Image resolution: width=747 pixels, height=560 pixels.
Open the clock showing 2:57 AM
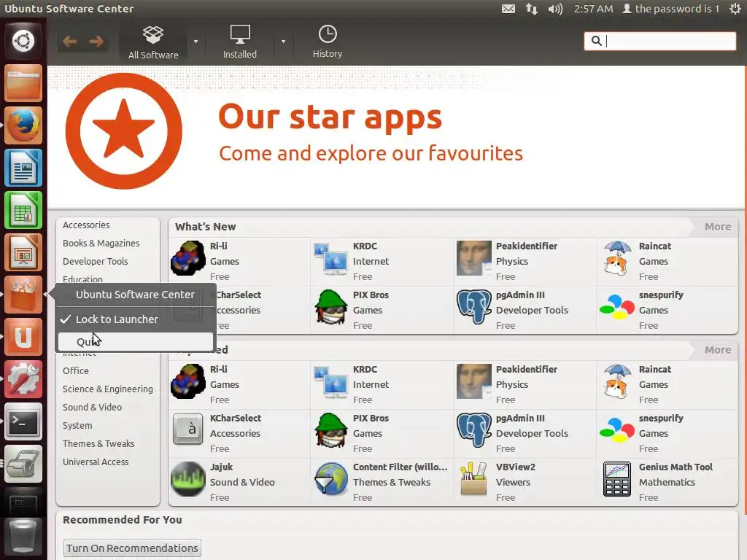[x=593, y=9]
